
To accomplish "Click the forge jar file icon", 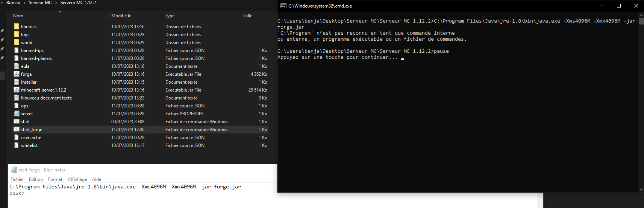I will click(17, 74).
